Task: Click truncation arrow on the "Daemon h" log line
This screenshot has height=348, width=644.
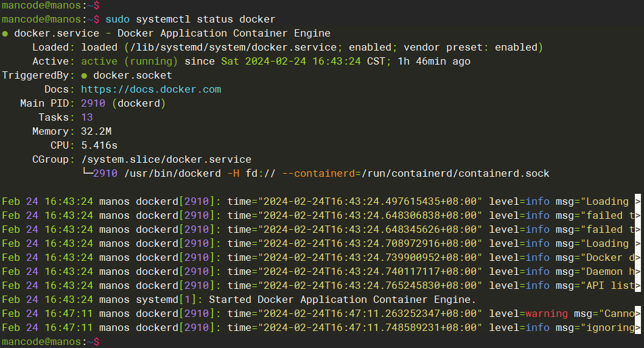Action: (x=638, y=272)
